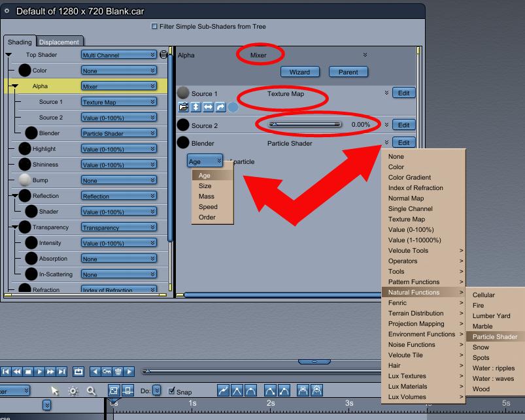
Task: Rotate the texture map with the curved arrow icon
Action: (x=220, y=107)
